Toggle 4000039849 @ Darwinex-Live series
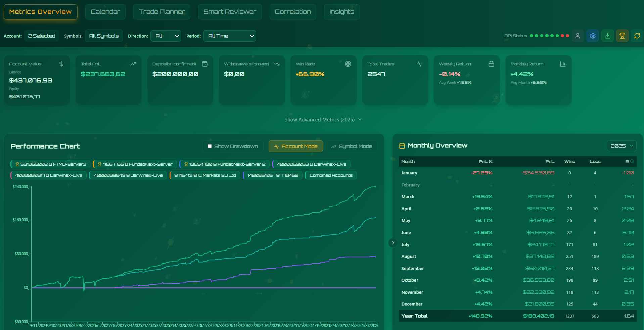 [128, 175]
